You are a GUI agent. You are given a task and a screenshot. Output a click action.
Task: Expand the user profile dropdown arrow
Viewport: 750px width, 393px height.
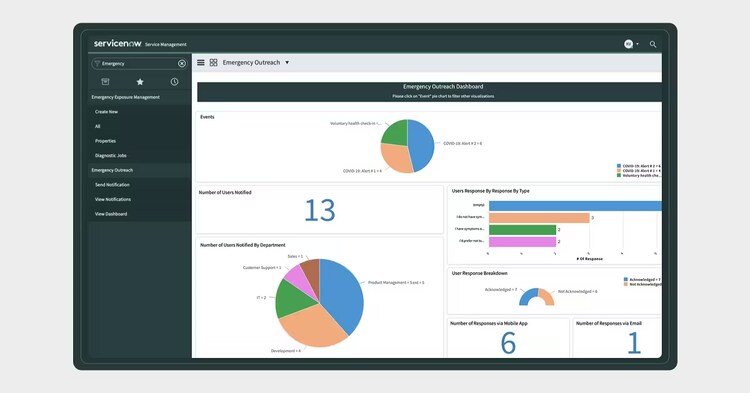[638, 44]
